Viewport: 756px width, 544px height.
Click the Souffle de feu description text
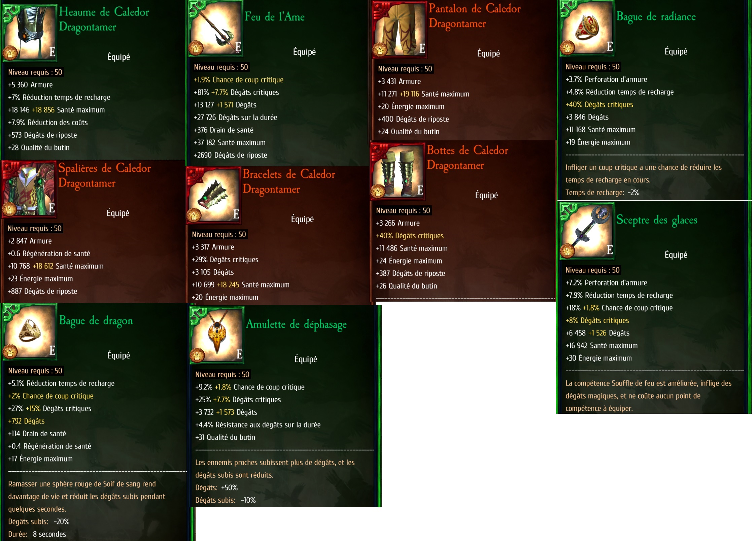648,396
